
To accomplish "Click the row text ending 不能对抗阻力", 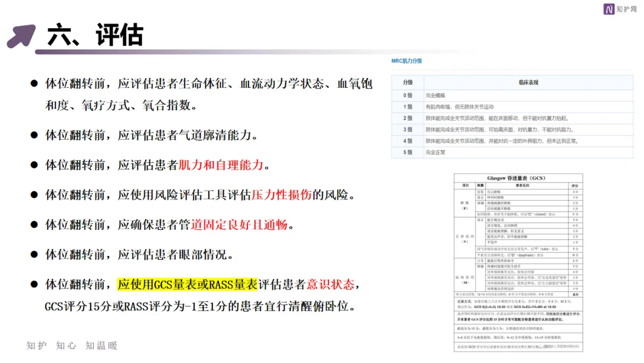I will click(500, 130).
